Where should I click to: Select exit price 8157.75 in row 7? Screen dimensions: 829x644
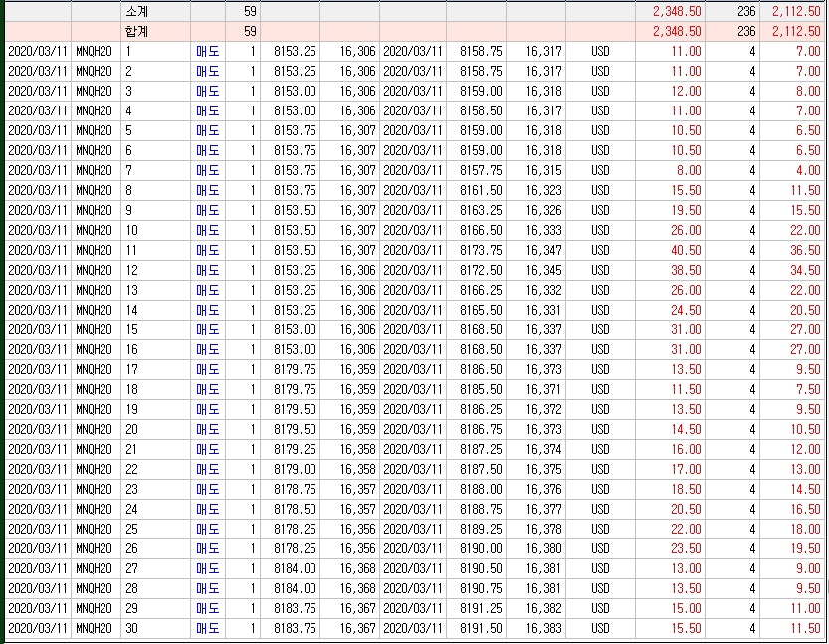tap(481, 171)
